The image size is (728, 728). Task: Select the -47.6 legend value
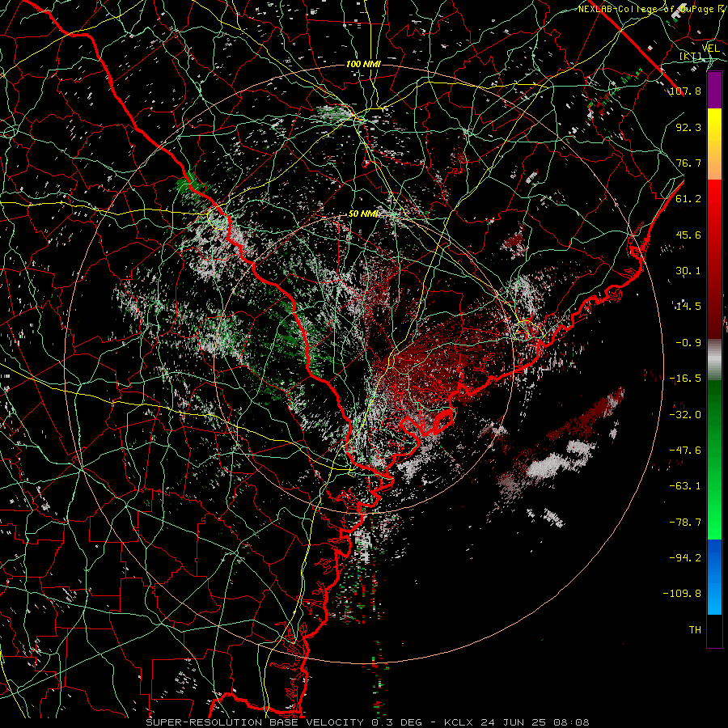click(685, 451)
